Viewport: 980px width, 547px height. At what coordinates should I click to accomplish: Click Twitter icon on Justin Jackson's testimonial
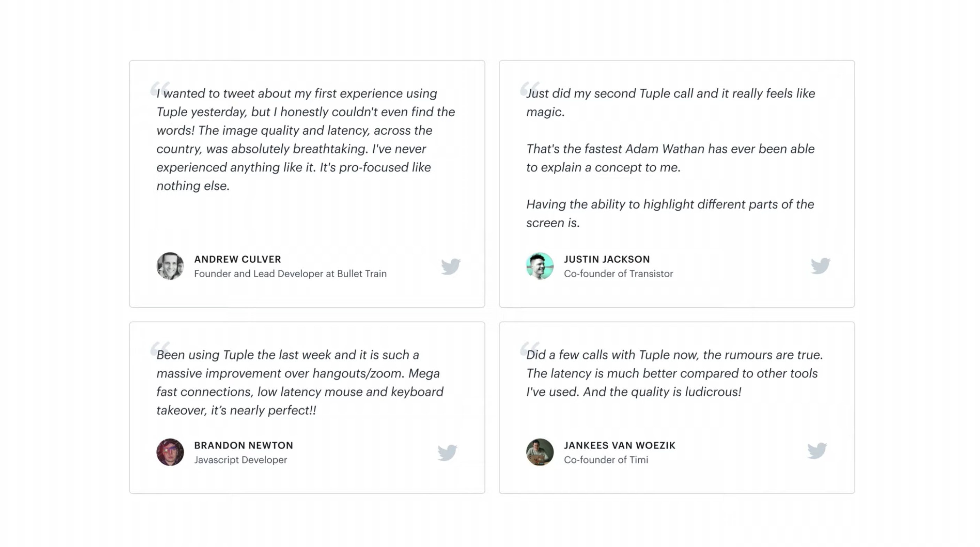[820, 266]
